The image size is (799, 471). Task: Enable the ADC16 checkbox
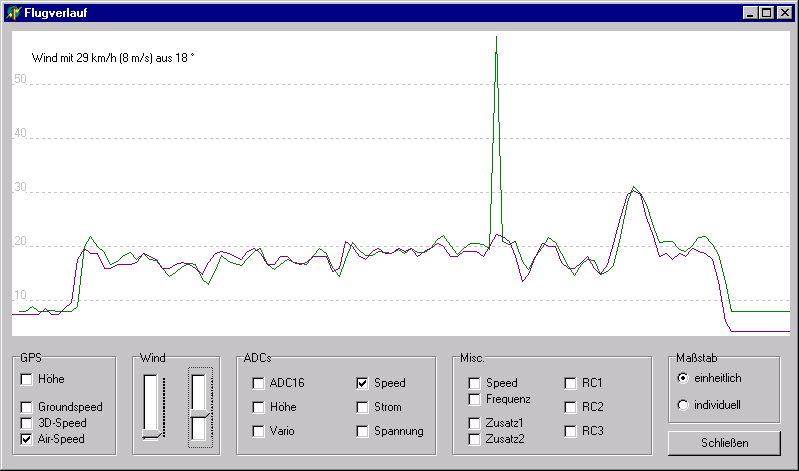coord(259,383)
